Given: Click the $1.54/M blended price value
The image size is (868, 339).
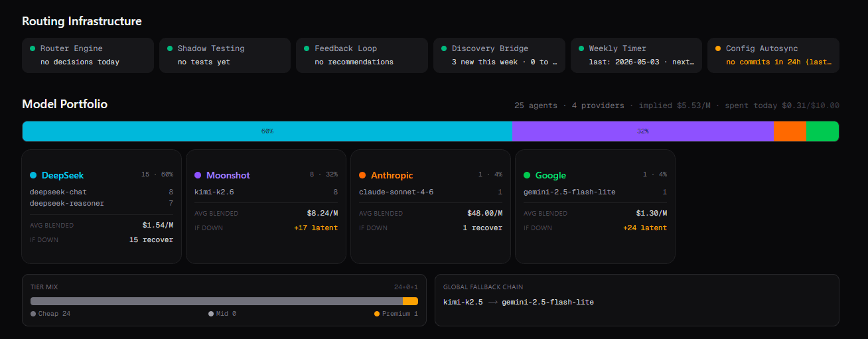Looking at the screenshot, I should tap(157, 225).
